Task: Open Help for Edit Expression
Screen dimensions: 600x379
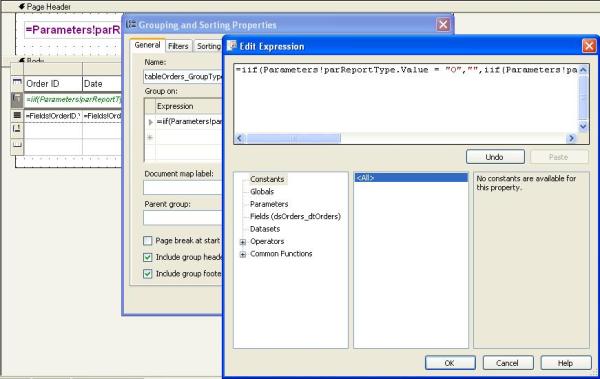Action: coord(566,363)
